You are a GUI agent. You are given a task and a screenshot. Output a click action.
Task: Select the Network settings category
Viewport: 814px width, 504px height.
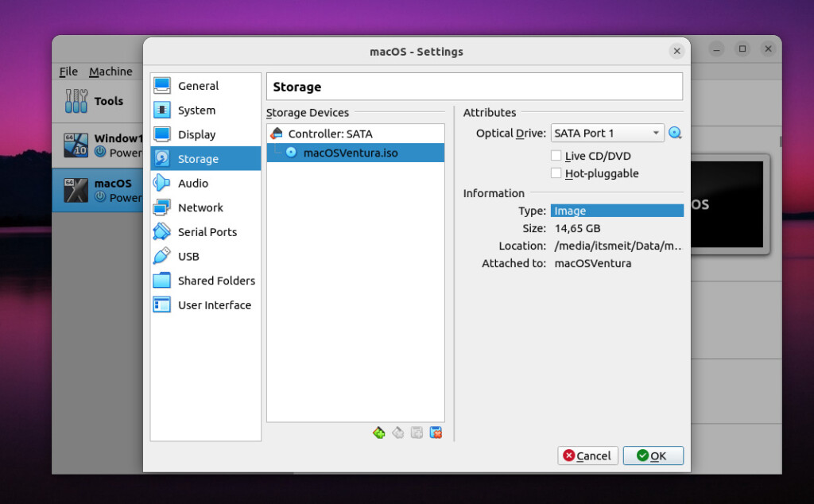coord(200,207)
